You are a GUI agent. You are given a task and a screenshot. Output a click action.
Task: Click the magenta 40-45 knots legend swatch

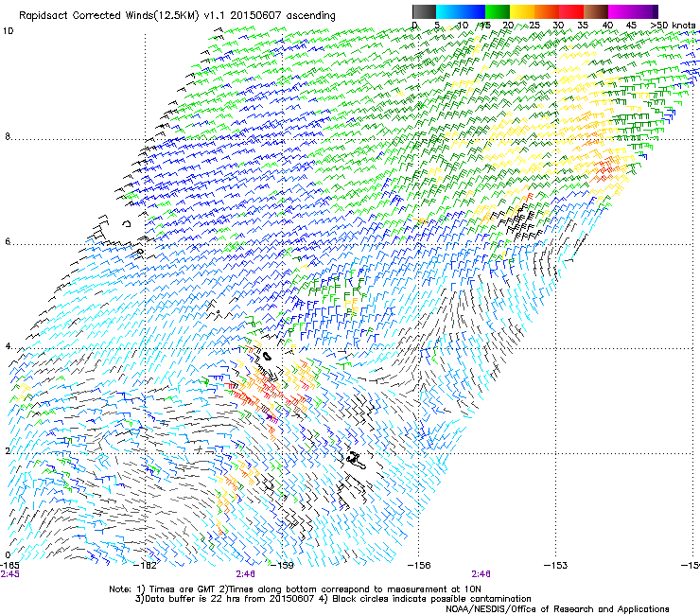(621, 11)
